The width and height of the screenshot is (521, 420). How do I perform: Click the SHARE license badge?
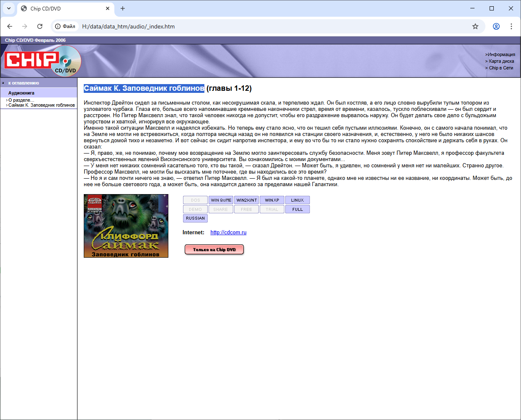221,209
